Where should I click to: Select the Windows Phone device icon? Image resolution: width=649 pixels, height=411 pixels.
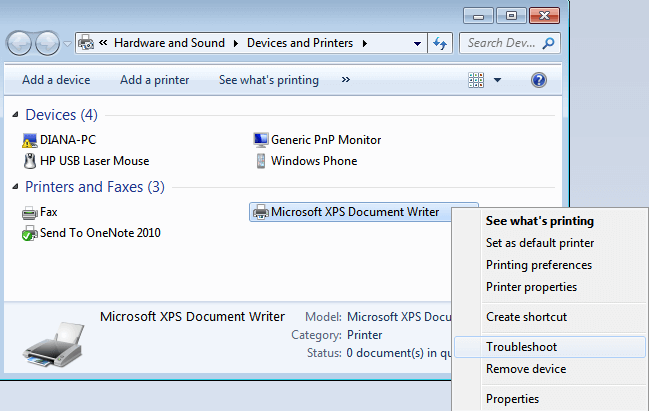click(x=261, y=161)
